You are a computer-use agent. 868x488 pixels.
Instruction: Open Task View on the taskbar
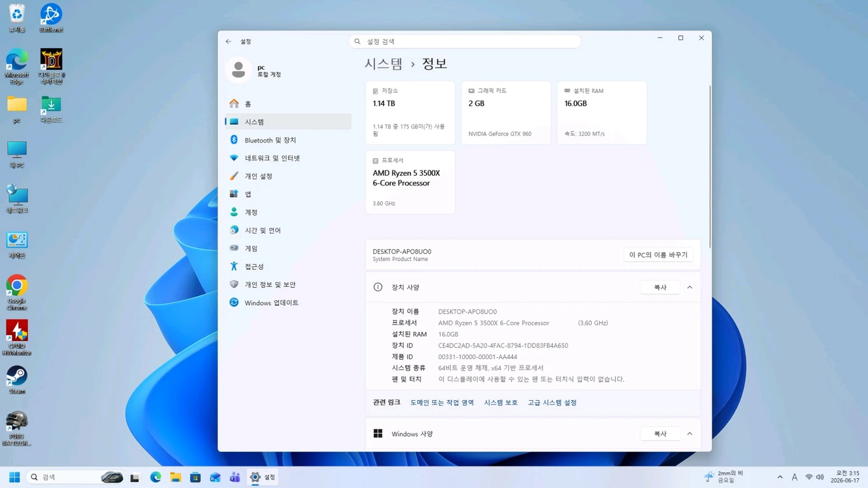coord(135,478)
